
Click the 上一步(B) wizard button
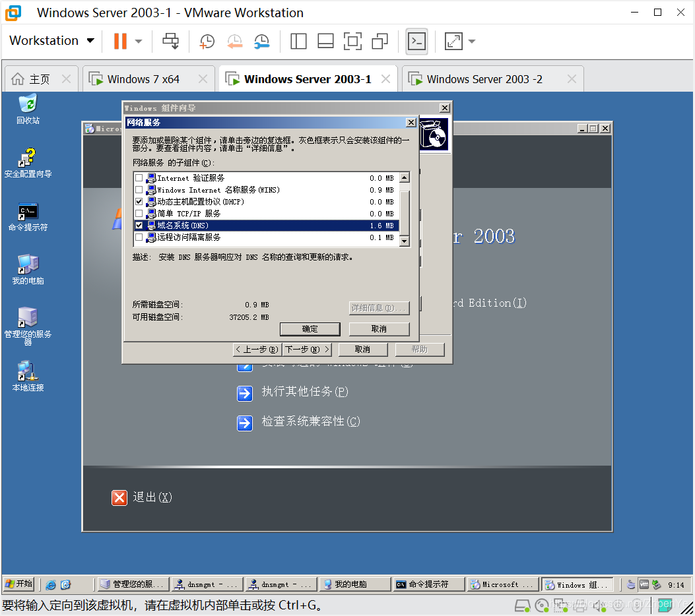point(257,350)
